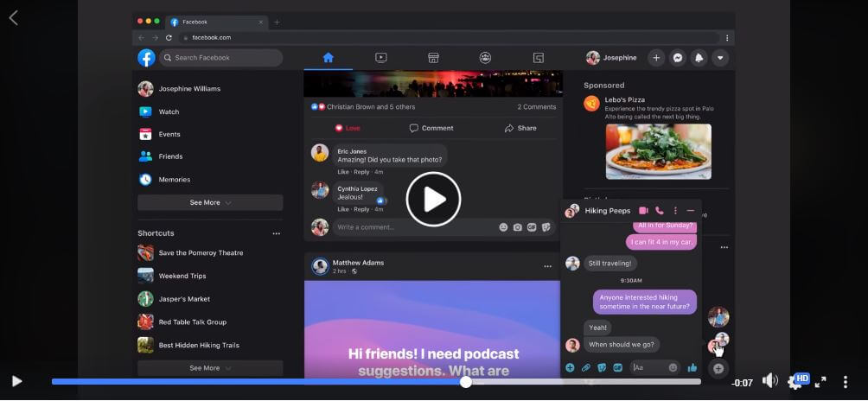The width and height of the screenshot is (868, 401).
Task: Open the Messenger icon in header
Action: 678,58
